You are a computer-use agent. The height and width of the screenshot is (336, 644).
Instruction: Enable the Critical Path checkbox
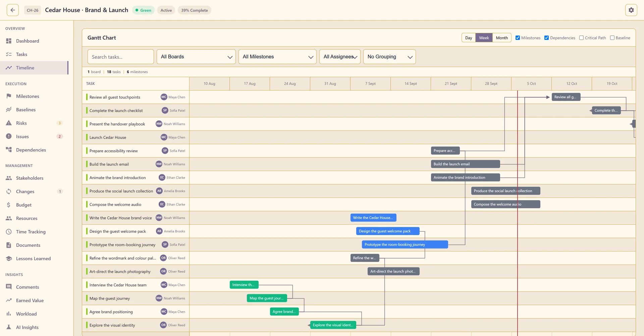tap(581, 38)
